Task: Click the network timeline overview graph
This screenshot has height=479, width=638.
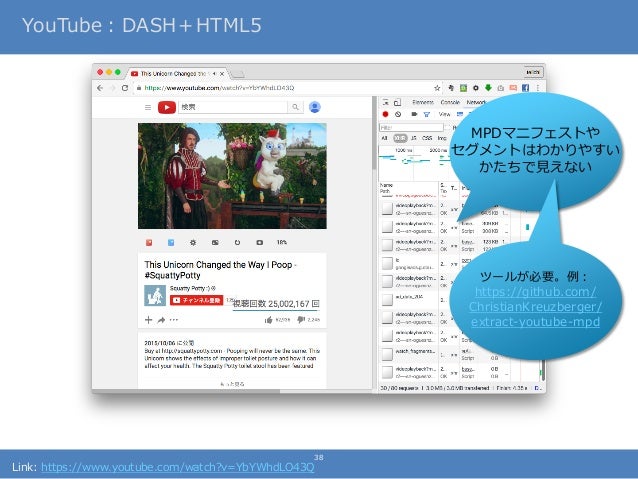Action: click(413, 163)
